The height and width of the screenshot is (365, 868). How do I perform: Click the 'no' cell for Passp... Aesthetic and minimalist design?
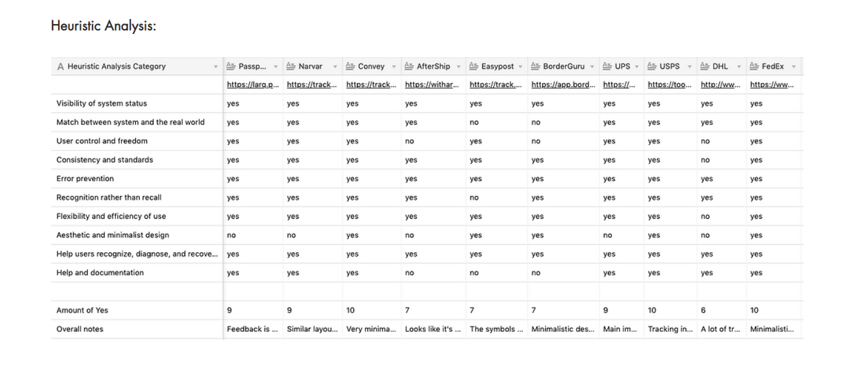click(232, 235)
